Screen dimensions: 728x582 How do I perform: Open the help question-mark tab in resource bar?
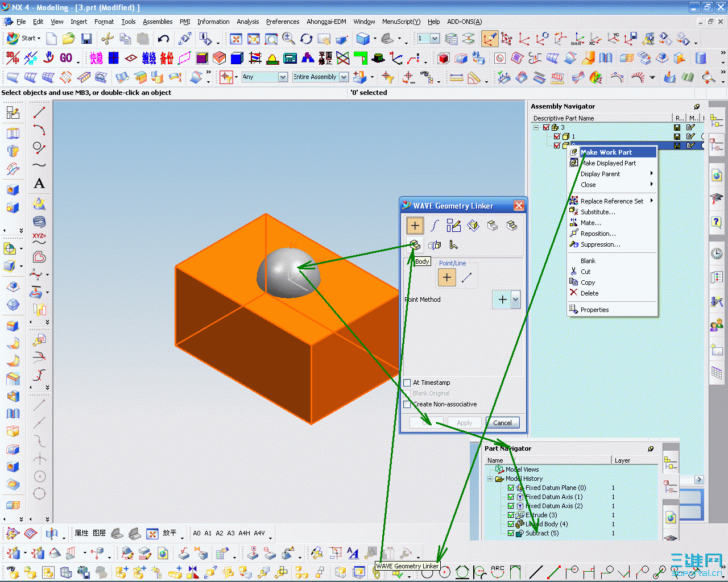[x=717, y=222]
